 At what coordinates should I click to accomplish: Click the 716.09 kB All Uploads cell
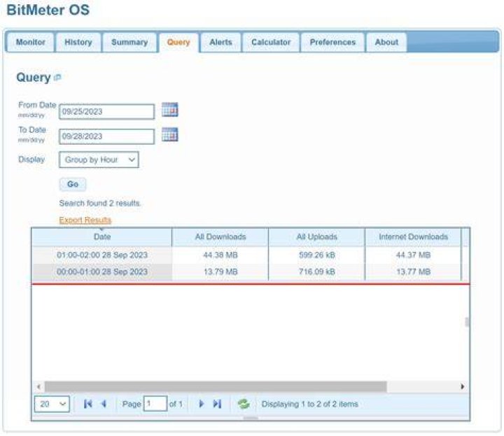point(316,272)
